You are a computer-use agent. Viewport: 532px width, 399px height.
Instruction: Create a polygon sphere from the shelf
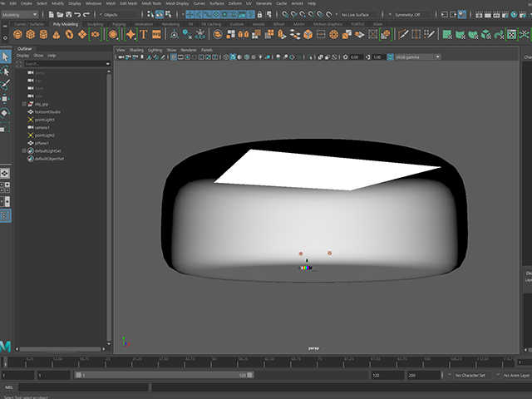coord(17,34)
